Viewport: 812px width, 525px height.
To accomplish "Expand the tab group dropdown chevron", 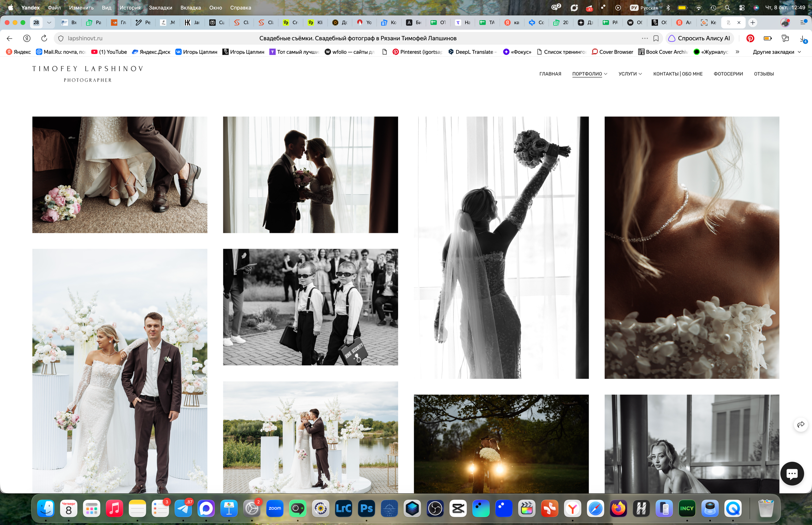I will pos(49,23).
